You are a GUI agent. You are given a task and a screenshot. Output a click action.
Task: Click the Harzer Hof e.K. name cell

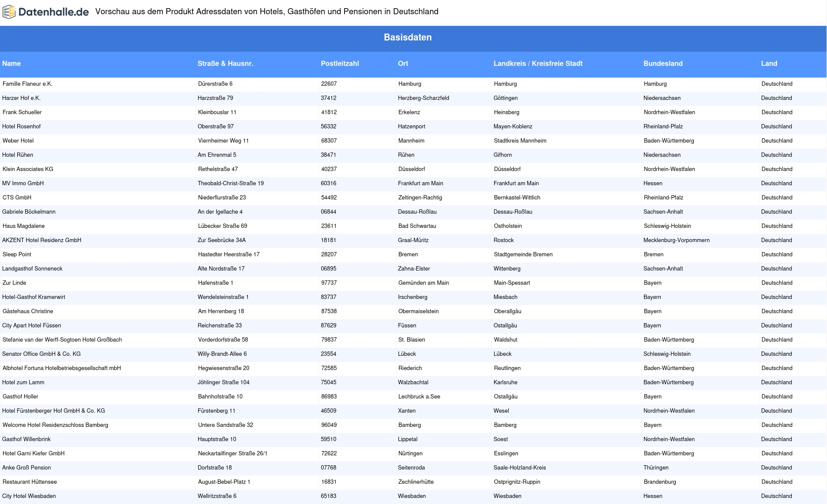pos(21,98)
